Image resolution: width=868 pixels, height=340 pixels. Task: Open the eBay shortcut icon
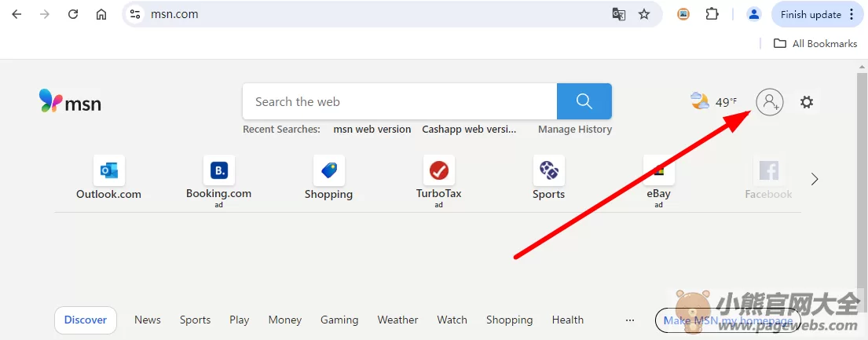tap(659, 170)
